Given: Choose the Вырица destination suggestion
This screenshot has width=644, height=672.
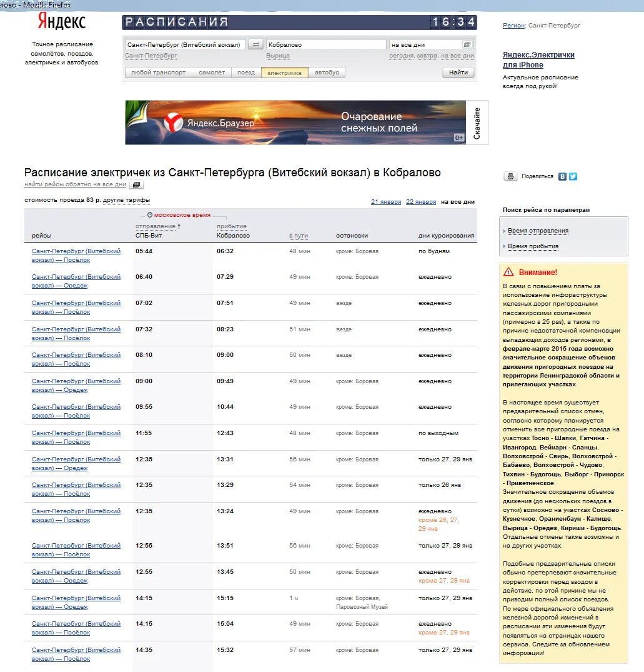Looking at the screenshot, I should click(278, 56).
